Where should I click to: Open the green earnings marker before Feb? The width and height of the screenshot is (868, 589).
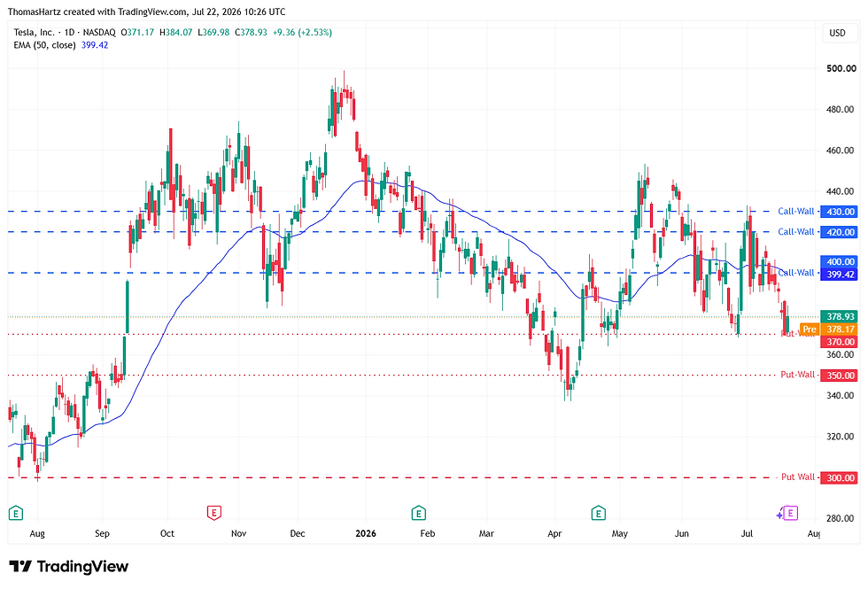click(x=418, y=513)
